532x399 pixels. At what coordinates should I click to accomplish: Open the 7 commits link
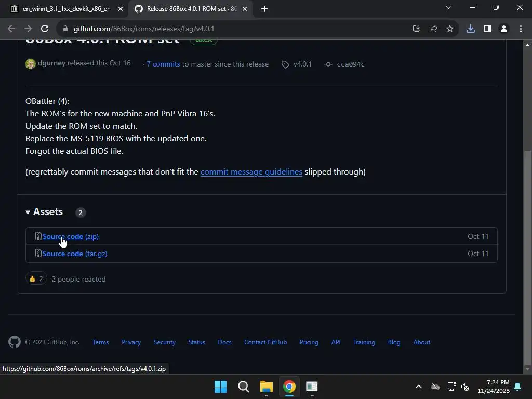point(163,64)
